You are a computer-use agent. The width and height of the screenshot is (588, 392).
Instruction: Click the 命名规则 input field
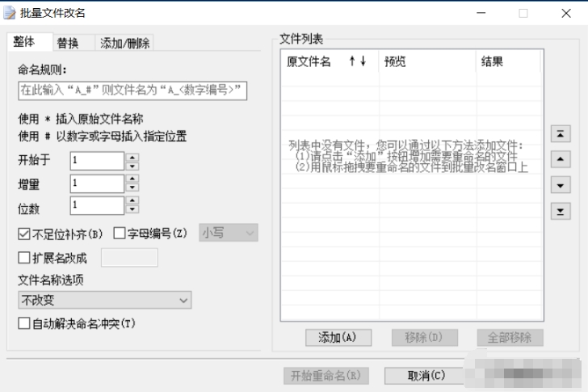click(x=132, y=91)
